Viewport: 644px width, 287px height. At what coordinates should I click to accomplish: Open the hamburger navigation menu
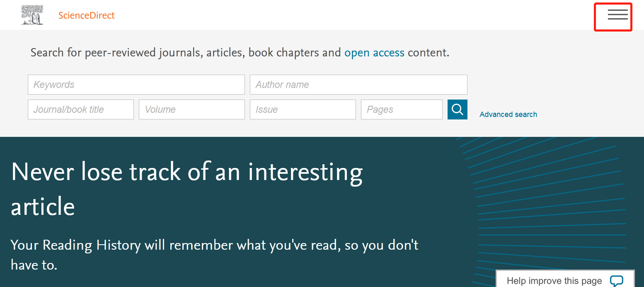coord(617,15)
